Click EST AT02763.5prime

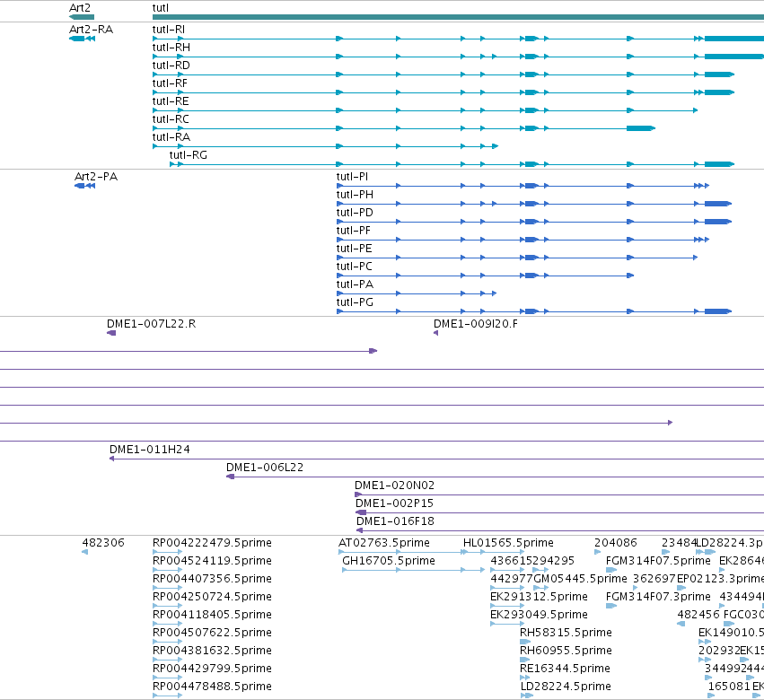(x=403, y=552)
